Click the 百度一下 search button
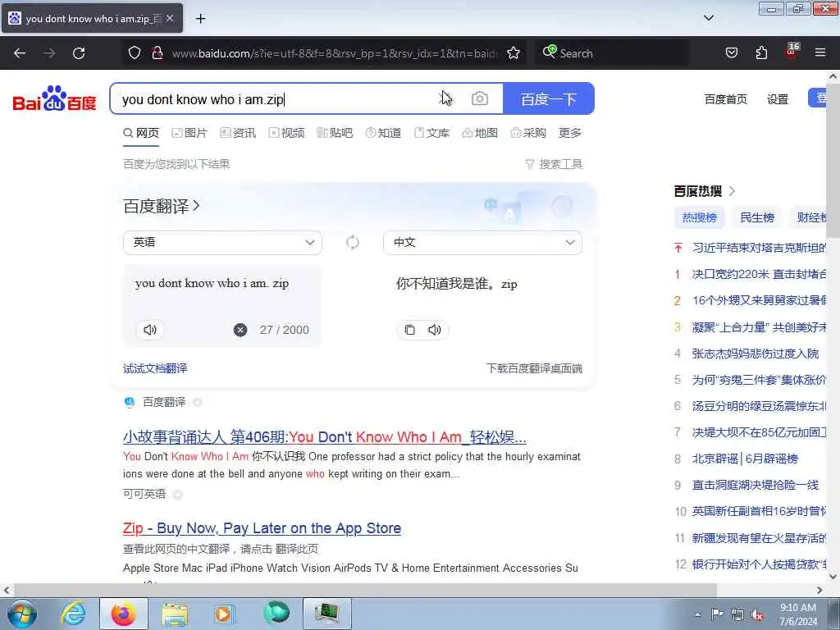 coord(549,98)
